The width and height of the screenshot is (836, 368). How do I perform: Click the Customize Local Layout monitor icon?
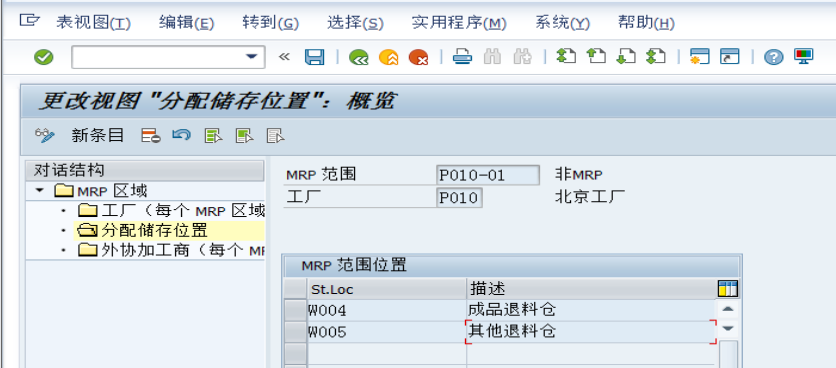(803, 56)
